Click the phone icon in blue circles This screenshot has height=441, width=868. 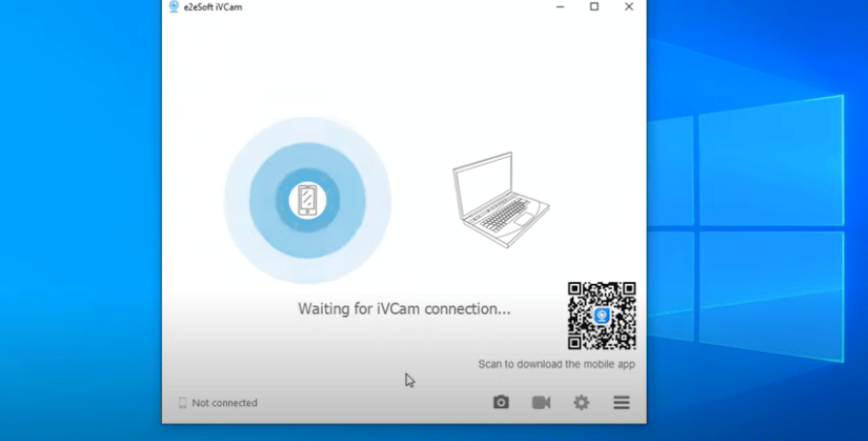pos(307,201)
